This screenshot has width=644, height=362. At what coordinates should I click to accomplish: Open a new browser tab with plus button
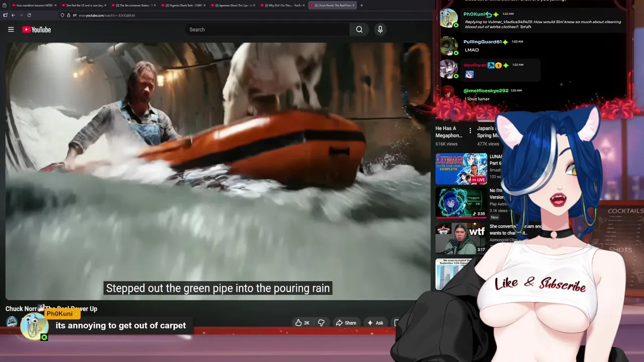click(x=361, y=5)
